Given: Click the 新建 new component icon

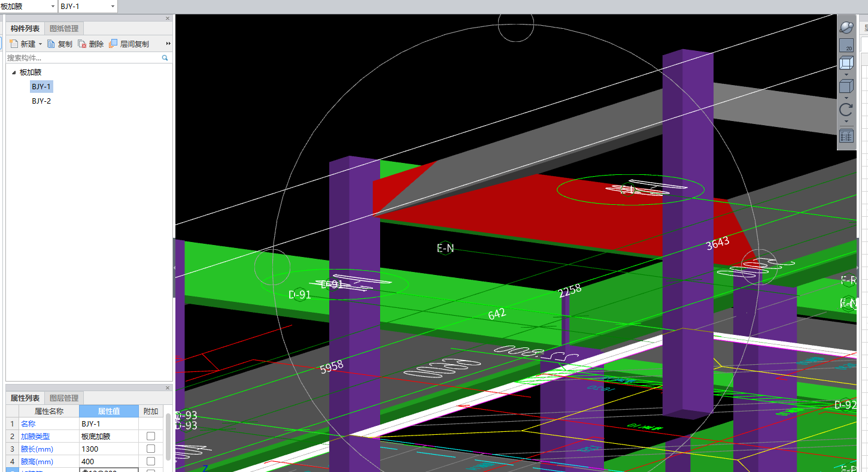Looking at the screenshot, I should click(x=14, y=44).
